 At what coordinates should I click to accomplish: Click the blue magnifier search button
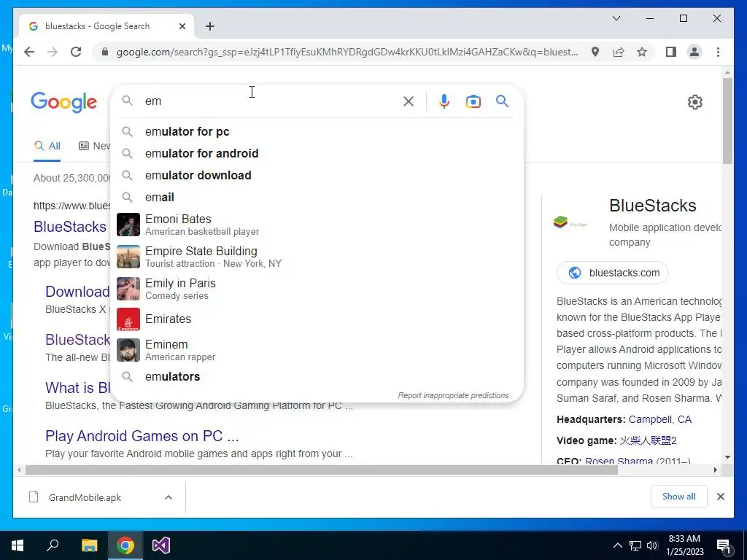click(502, 101)
